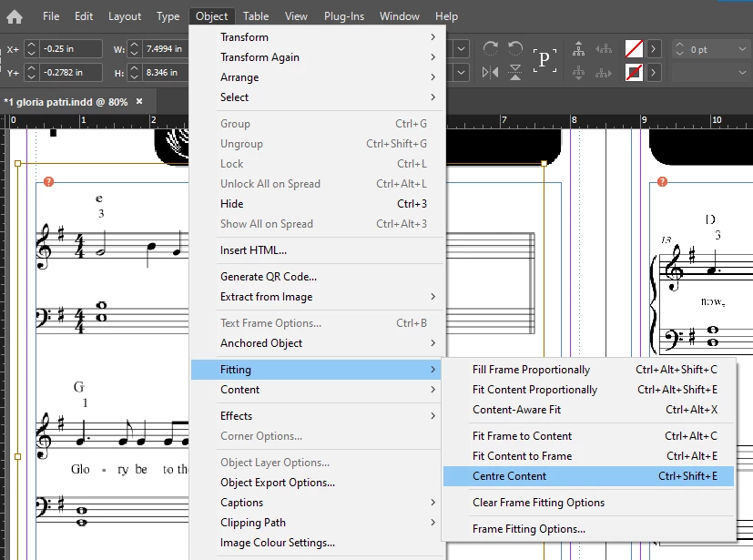Step the height H value
Screen dimensions: 753x560
click(135, 72)
